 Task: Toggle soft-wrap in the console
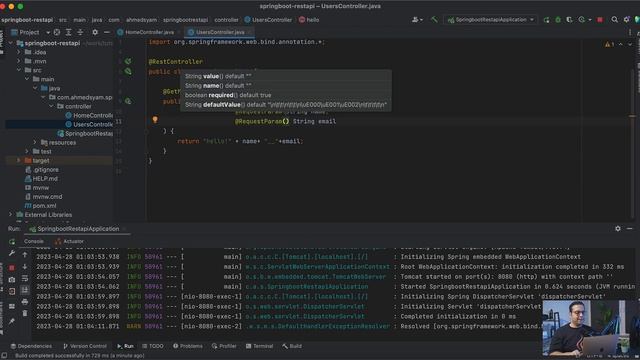pyautogui.click(x=25, y=278)
